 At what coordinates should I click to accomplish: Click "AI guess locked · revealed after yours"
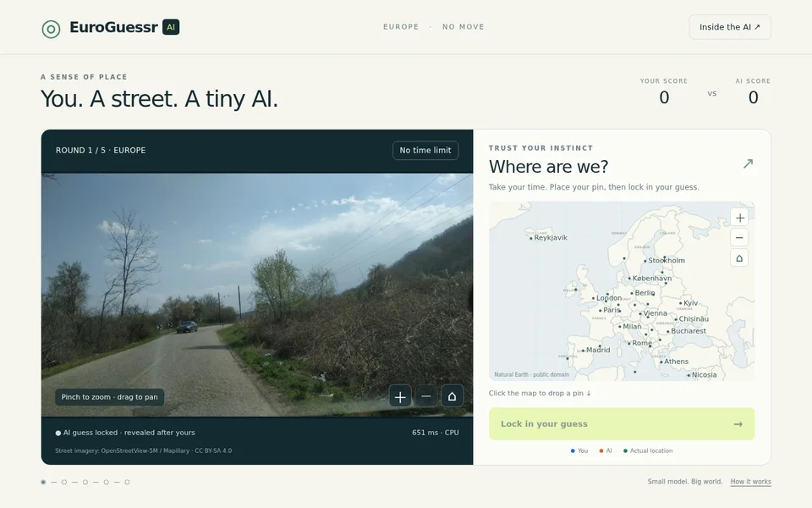click(125, 433)
